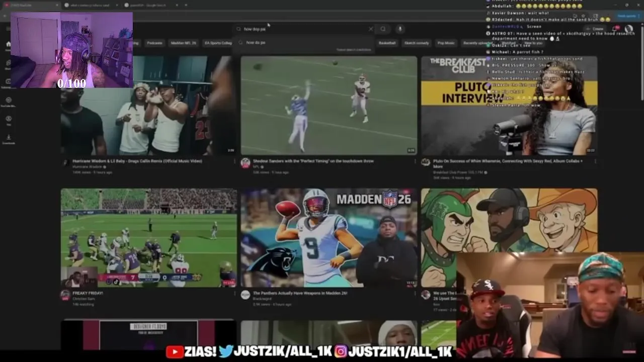The width and height of the screenshot is (644, 362).
Task: Click the FREAKY FRIDAY channel avatar
Action: pyautogui.click(x=65, y=295)
